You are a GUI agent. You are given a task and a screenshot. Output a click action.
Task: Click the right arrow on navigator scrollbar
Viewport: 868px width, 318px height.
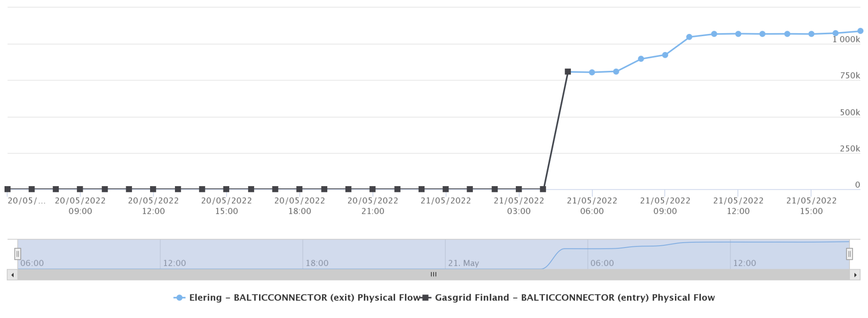pos(856,274)
